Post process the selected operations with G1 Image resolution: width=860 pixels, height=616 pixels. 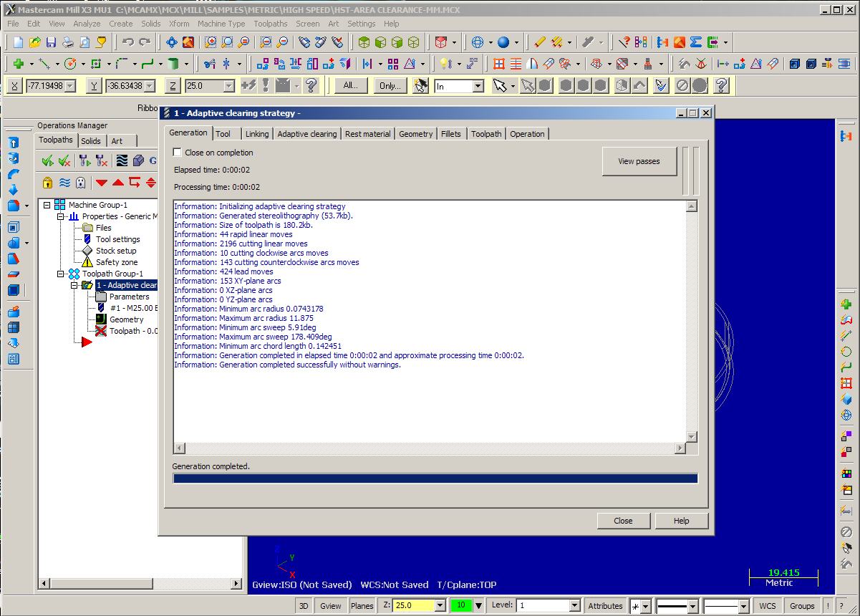pyautogui.click(x=153, y=160)
